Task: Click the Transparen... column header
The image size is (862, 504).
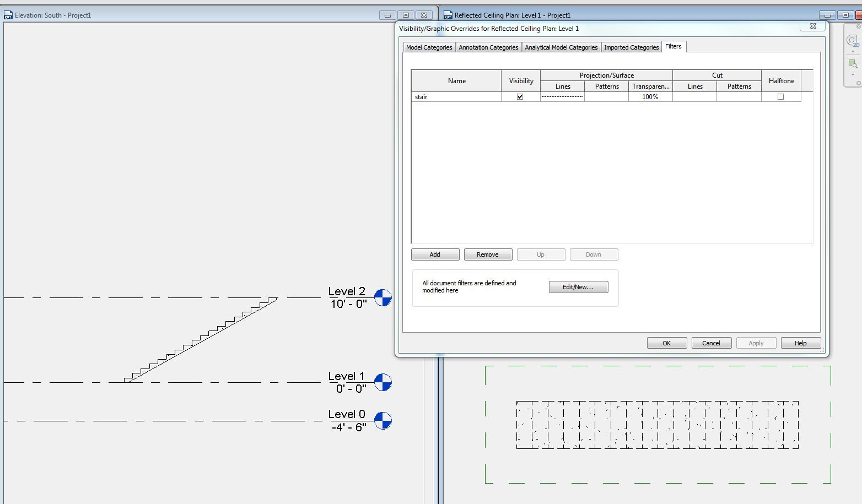Action: click(650, 86)
